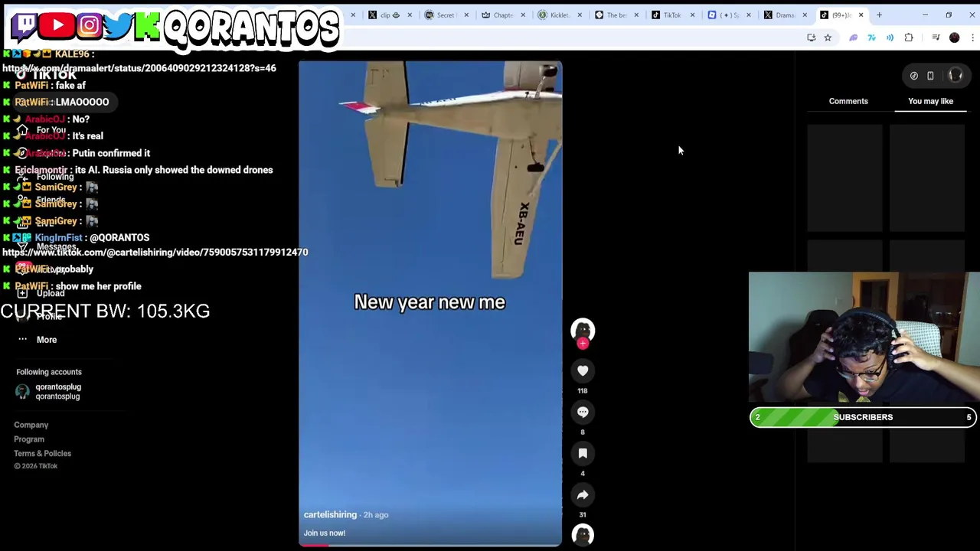Open the purple extension icon in toolbar
The width and height of the screenshot is (980, 551).
(854, 37)
